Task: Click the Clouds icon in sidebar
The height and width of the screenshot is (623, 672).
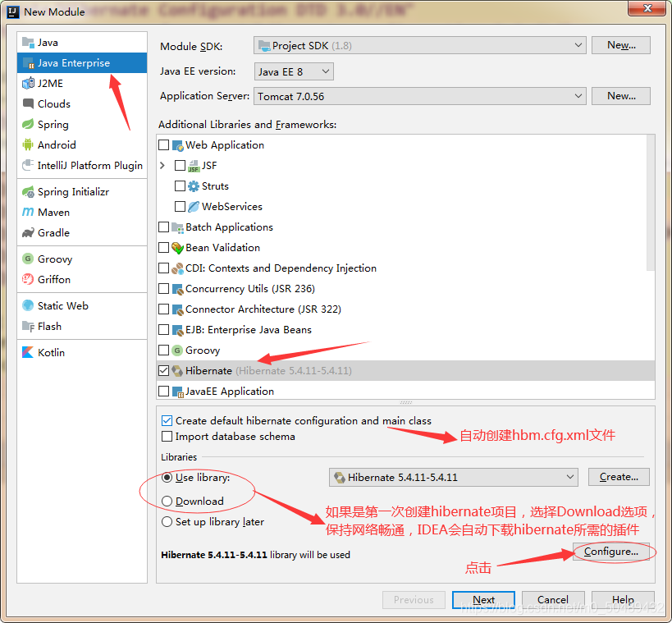Action: pos(28,103)
